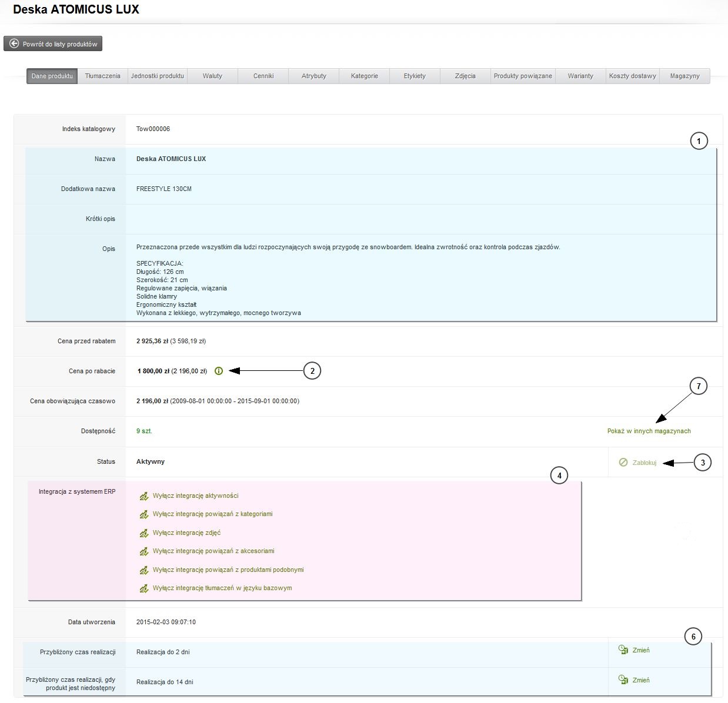Click the SPECYFIKACJA: heading in description
This screenshot has width=728, height=703.
160,263
